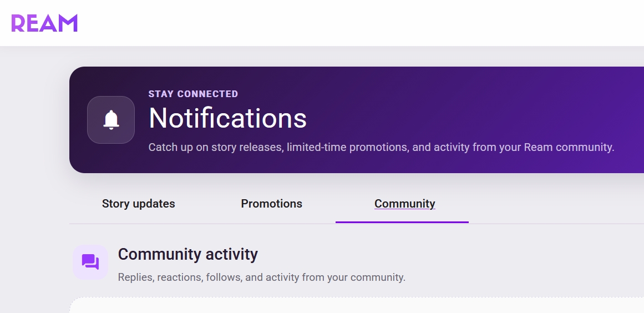Click the empty white header bar beside the logo
This screenshot has width=644, height=313.
(x=361, y=23)
